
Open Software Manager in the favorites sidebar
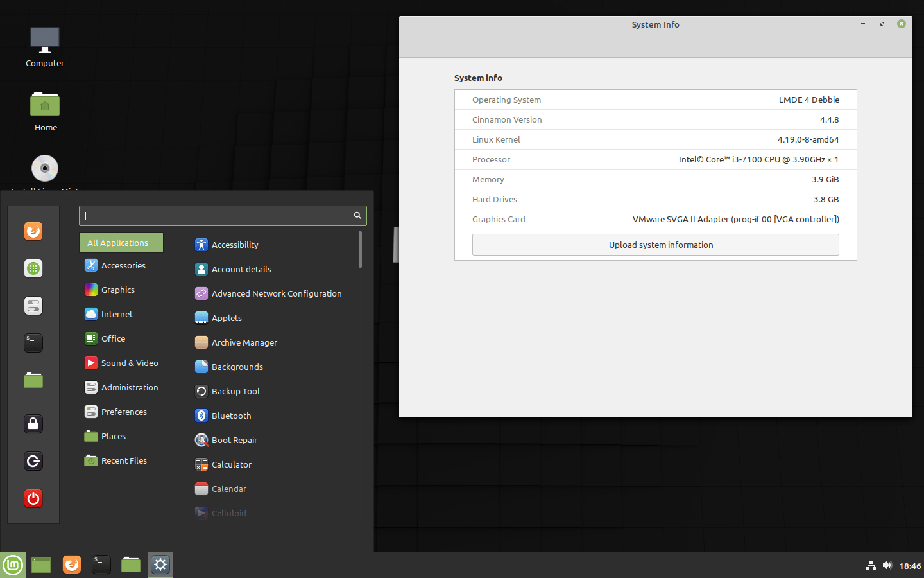tap(33, 268)
